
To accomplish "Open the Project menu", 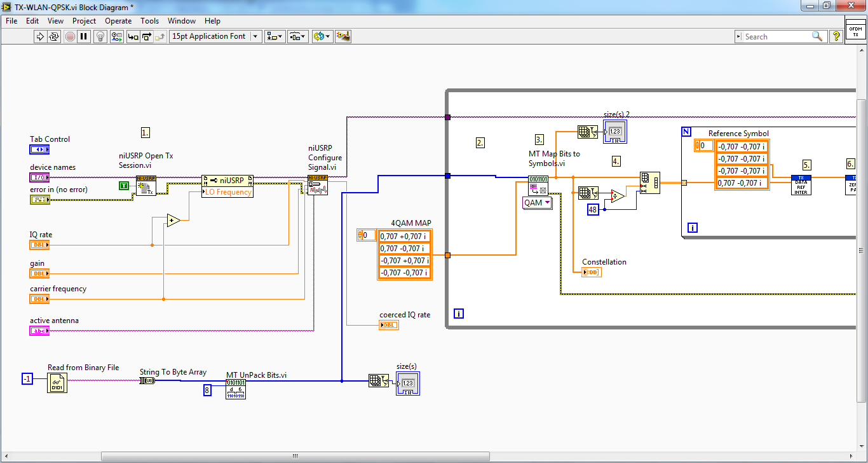I will click(x=84, y=21).
